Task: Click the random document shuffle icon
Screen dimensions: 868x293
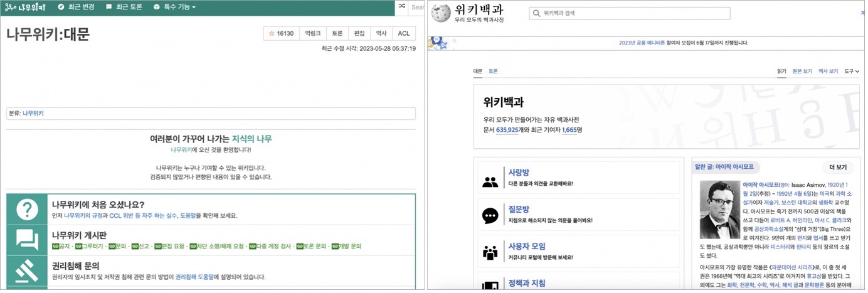Action: 401,7
